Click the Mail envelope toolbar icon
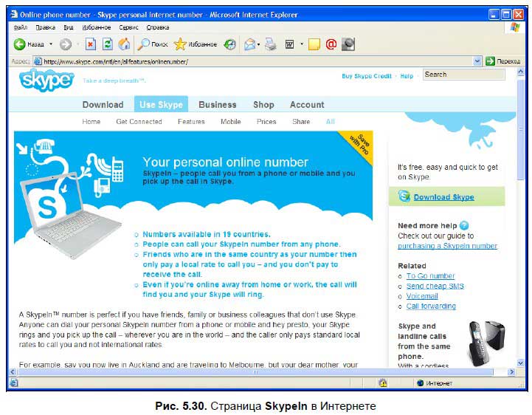This screenshot has height=415, width=532. point(249,44)
